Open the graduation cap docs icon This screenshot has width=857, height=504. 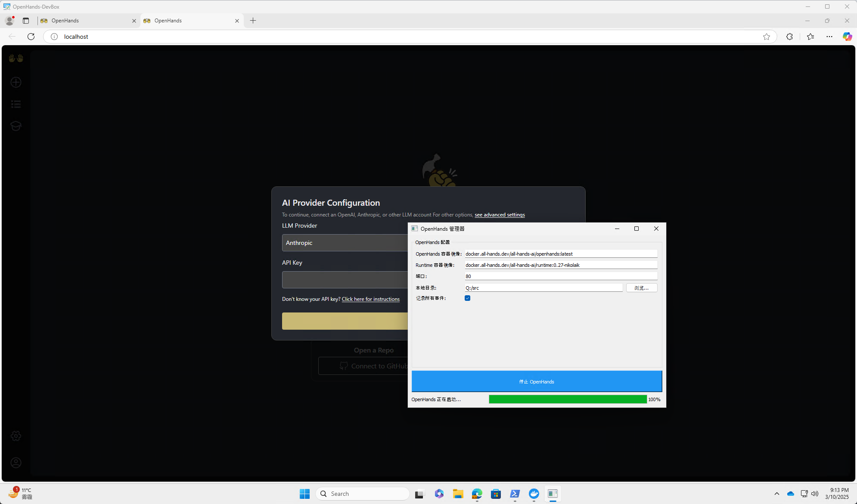16,126
